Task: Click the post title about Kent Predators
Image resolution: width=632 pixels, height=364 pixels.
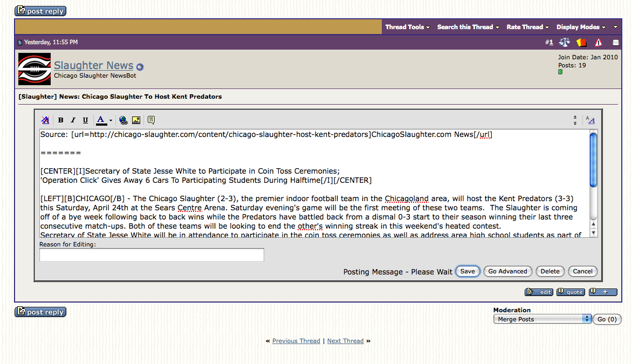Action: coord(120,97)
